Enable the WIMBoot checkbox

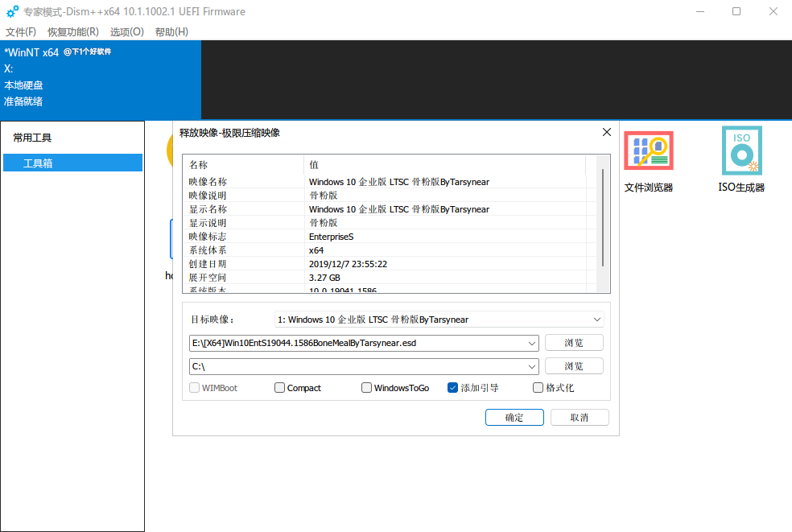pos(193,387)
